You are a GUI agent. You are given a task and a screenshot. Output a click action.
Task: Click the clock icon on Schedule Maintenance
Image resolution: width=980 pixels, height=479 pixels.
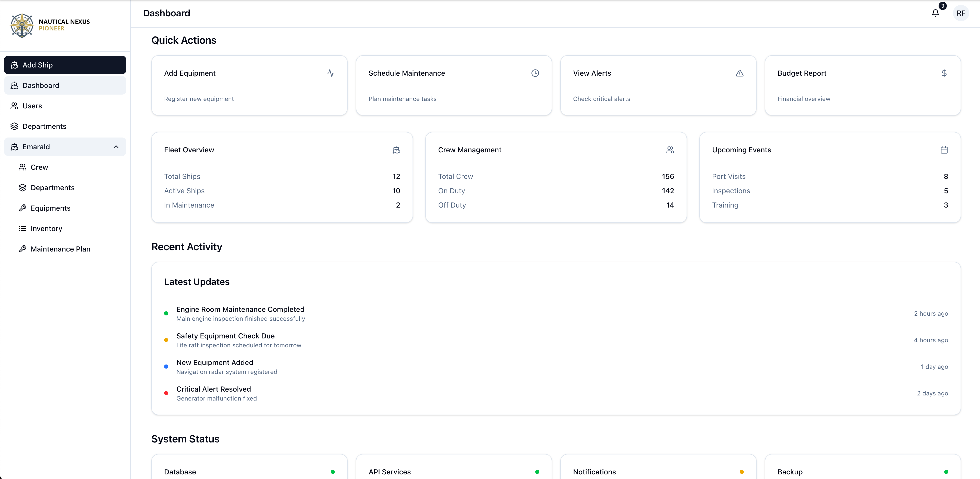tap(535, 73)
